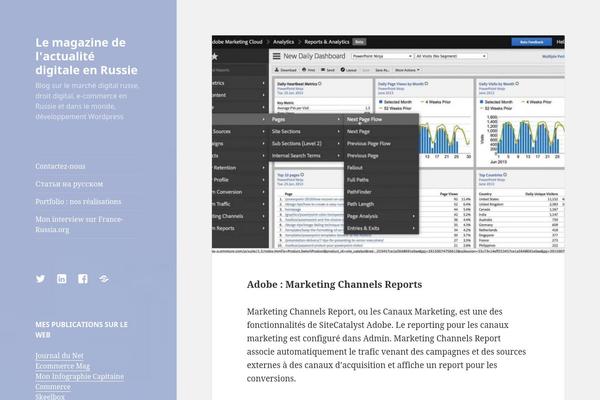Open 'Mon interview sur France-Russia.org' menu item
This screenshot has width=600, height=400.
79,224
